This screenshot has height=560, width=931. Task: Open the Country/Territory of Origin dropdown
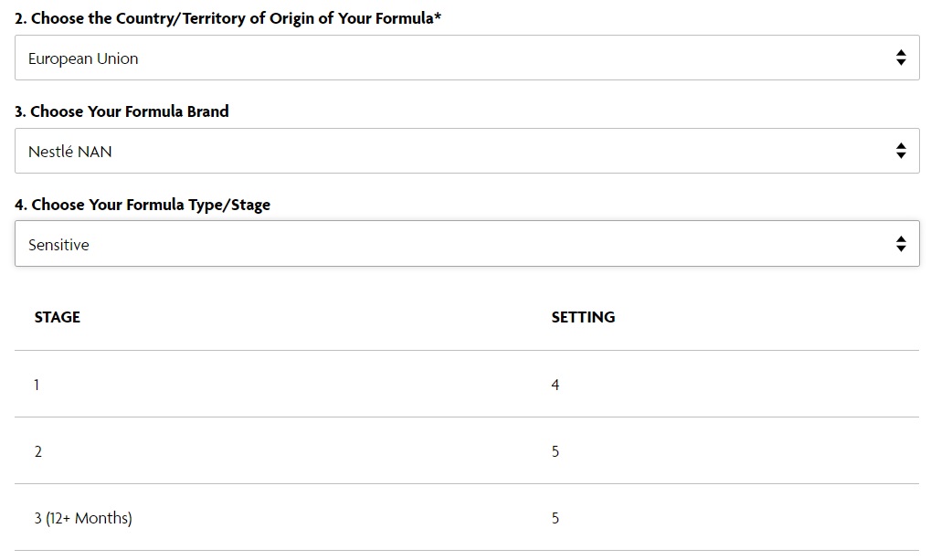click(467, 58)
